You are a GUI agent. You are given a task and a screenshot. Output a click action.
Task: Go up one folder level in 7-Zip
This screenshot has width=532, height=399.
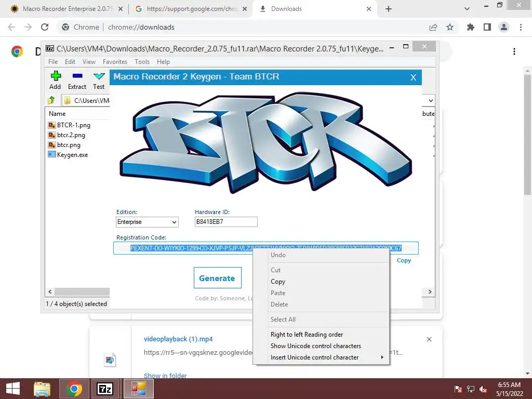pyautogui.click(x=51, y=100)
